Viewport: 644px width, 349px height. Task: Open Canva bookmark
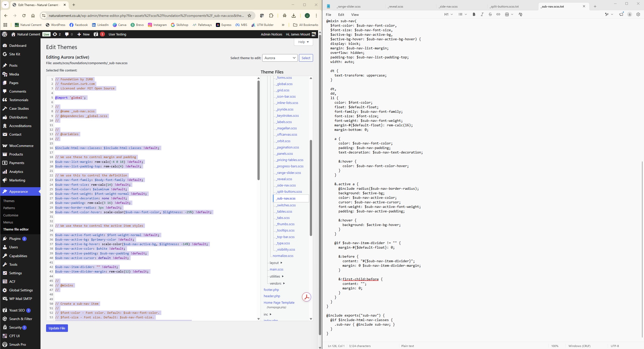click(120, 25)
